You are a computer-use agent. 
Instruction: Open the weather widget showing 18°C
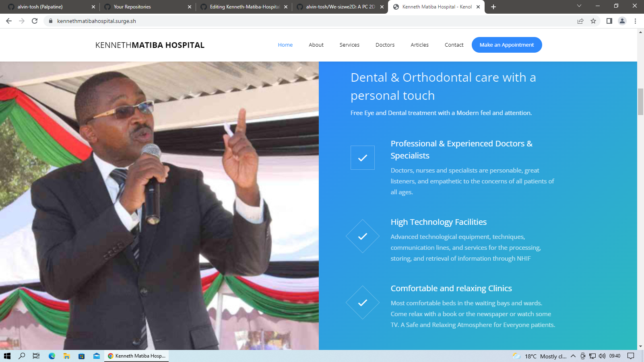point(539,356)
